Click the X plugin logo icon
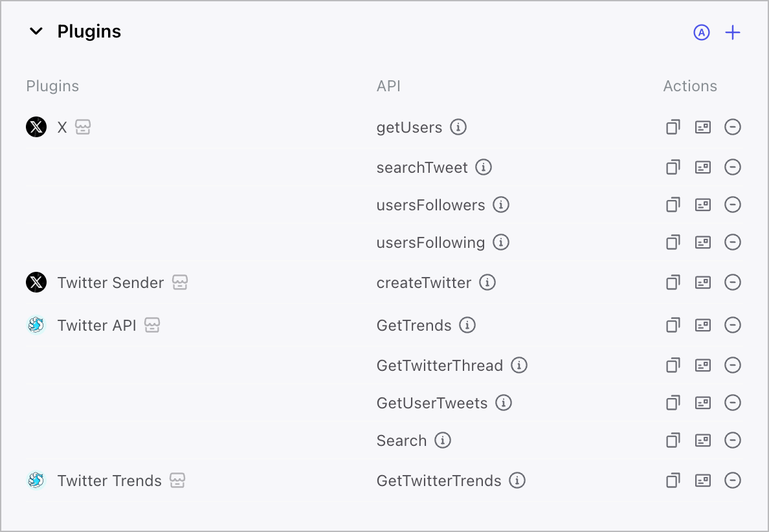769x532 pixels. click(36, 127)
